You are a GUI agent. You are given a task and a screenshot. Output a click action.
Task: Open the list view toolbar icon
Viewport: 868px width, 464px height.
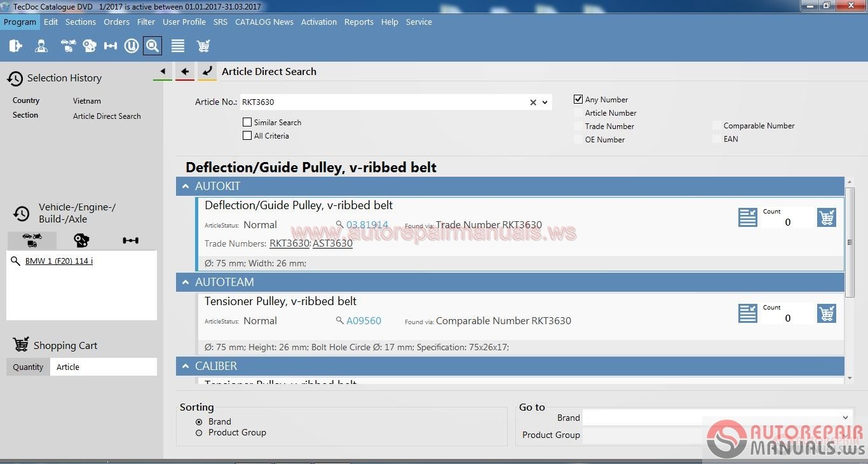point(178,46)
